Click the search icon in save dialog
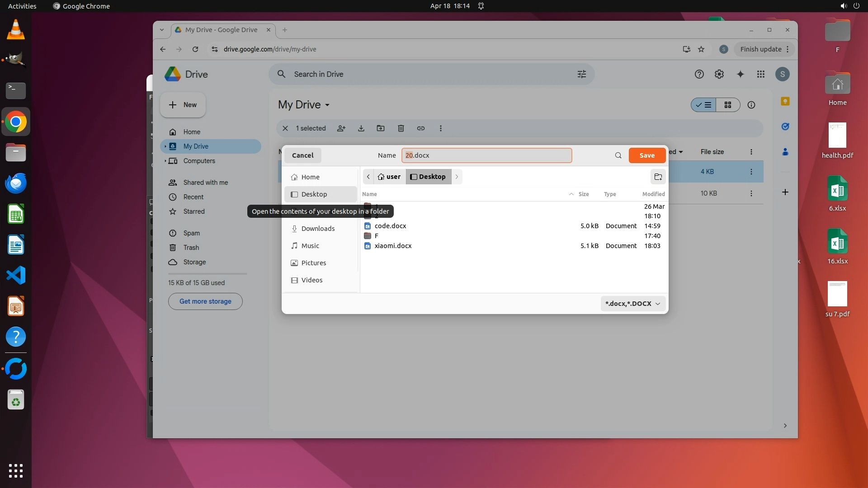868x488 pixels. click(x=618, y=155)
